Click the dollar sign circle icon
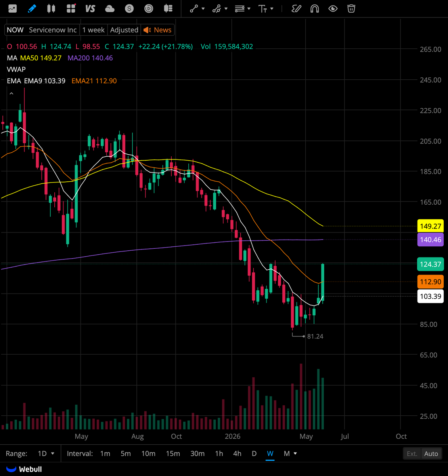 129,8
